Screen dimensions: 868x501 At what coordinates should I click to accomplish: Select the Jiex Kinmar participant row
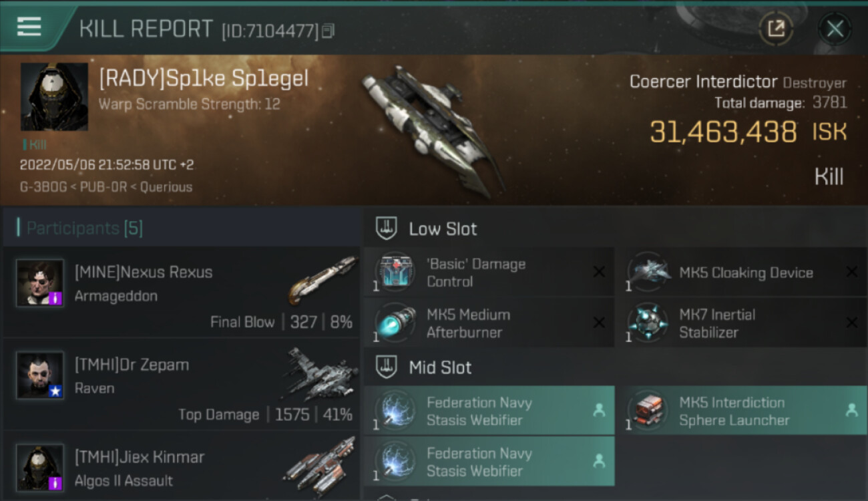(x=182, y=468)
